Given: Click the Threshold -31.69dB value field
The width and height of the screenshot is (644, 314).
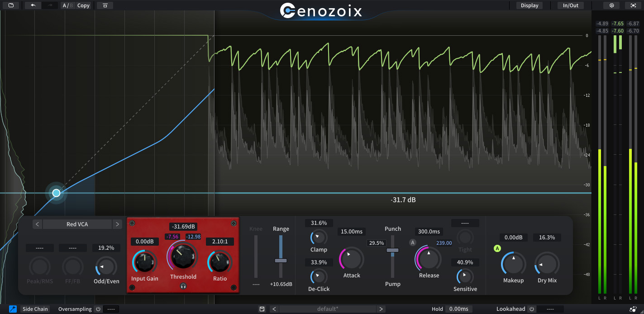Looking at the screenshot, I should tap(183, 226).
